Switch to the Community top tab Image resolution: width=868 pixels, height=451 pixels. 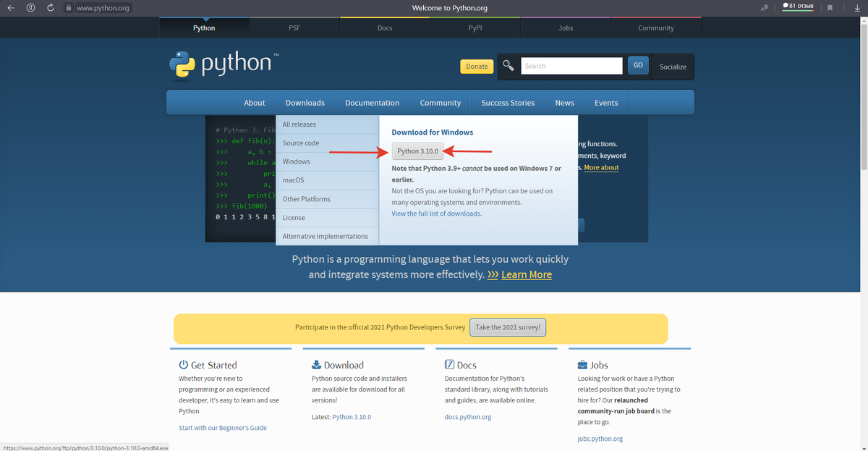[656, 28]
